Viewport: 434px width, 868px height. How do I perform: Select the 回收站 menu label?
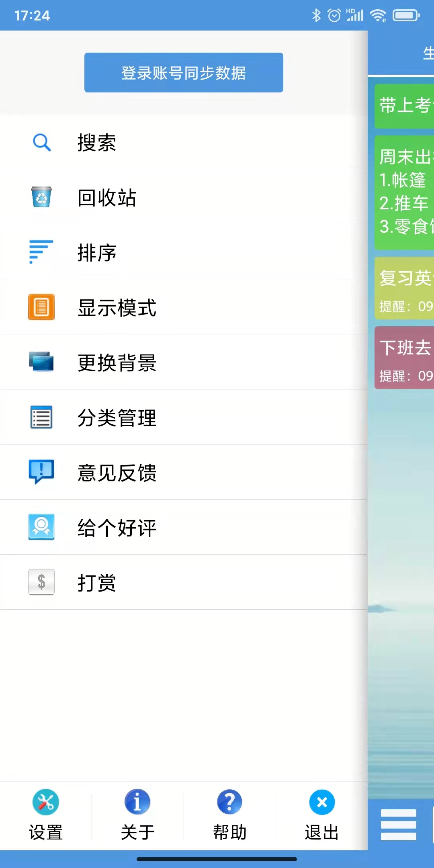click(x=107, y=198)
